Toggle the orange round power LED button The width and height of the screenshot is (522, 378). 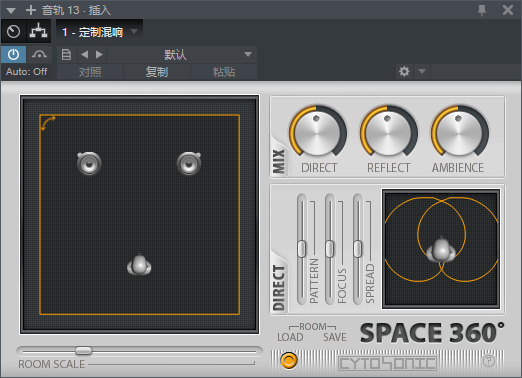[x=289, y=361]
